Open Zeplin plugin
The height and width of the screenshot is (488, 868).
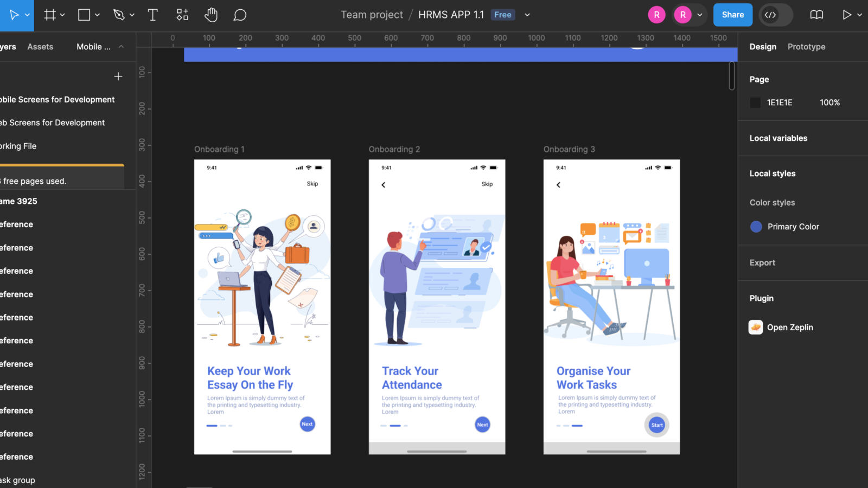(789, 328)
